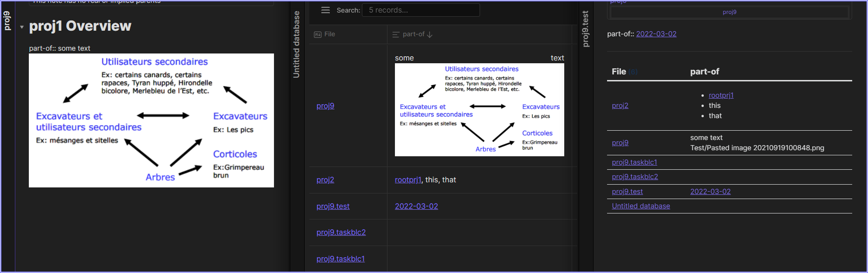The width and height of the screenshot is (868, 273).
Task: Open the embedded diagram in proj9 note
Action: [151, 120]
